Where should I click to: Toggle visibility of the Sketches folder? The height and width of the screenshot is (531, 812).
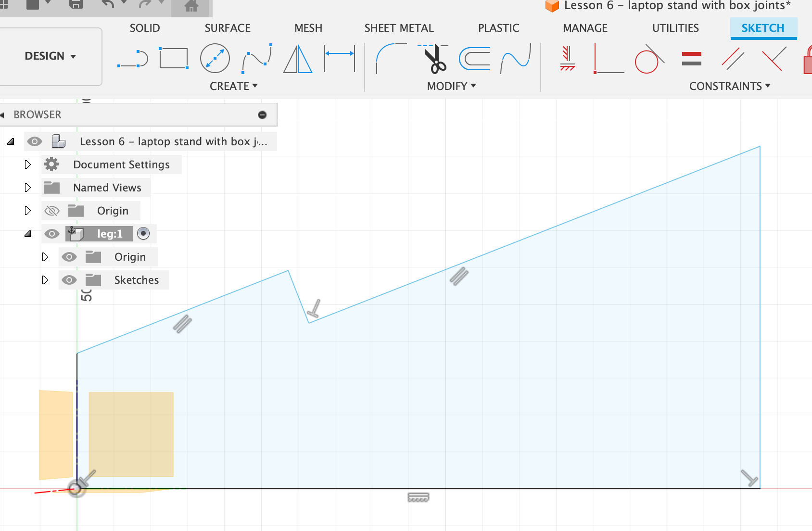pos(69,280)
